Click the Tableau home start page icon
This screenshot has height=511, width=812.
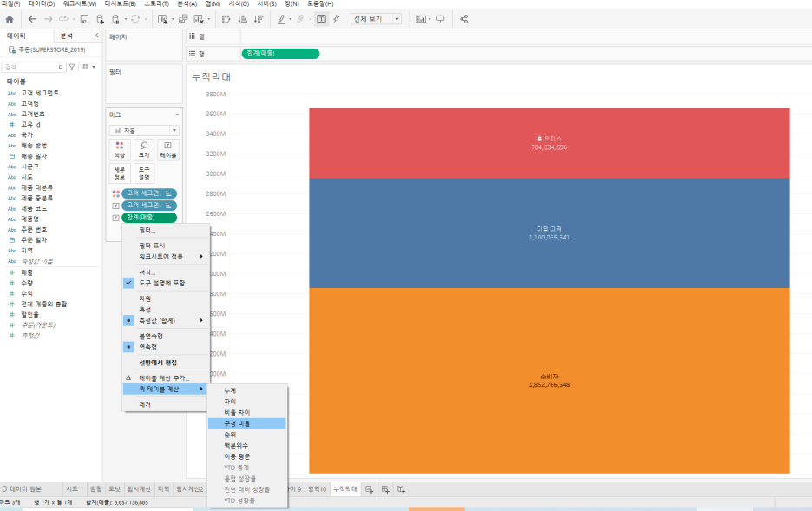(x=10, y=19)
